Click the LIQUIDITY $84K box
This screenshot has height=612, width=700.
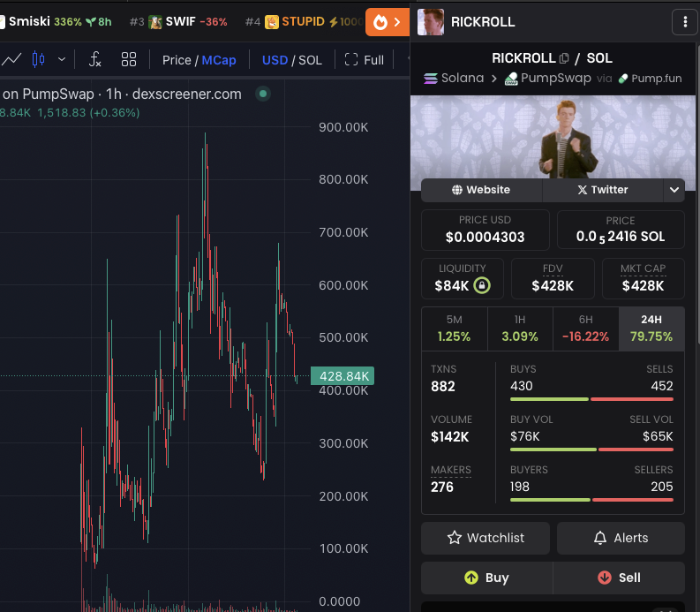coord(462,279)
